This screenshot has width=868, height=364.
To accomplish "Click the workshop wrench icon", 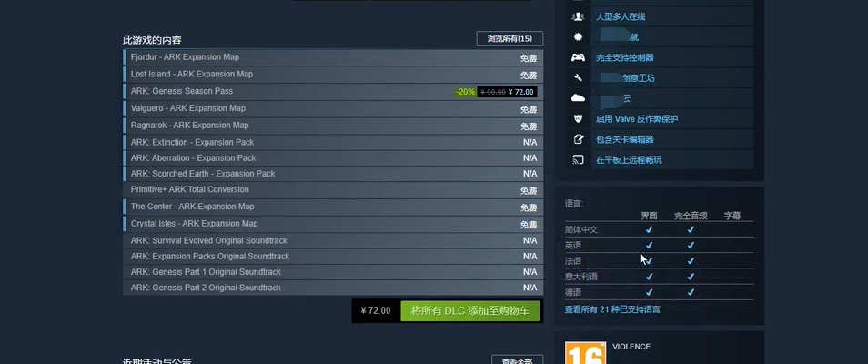I will click(578, 78).
